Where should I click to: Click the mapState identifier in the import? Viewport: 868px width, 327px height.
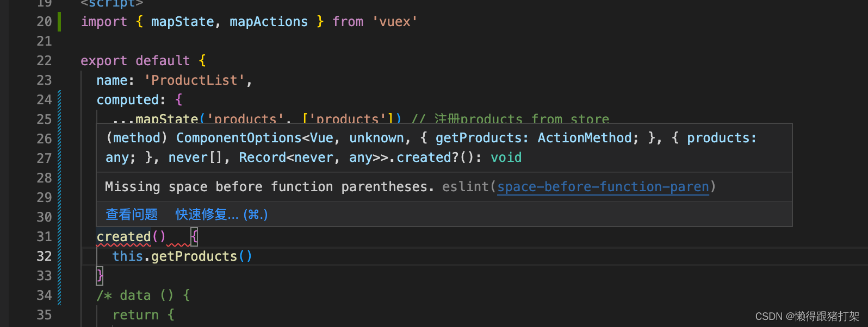tap(182, 21)
